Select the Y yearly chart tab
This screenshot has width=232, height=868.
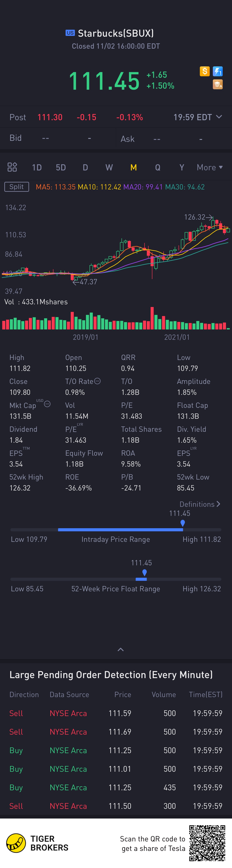(182, 167)
